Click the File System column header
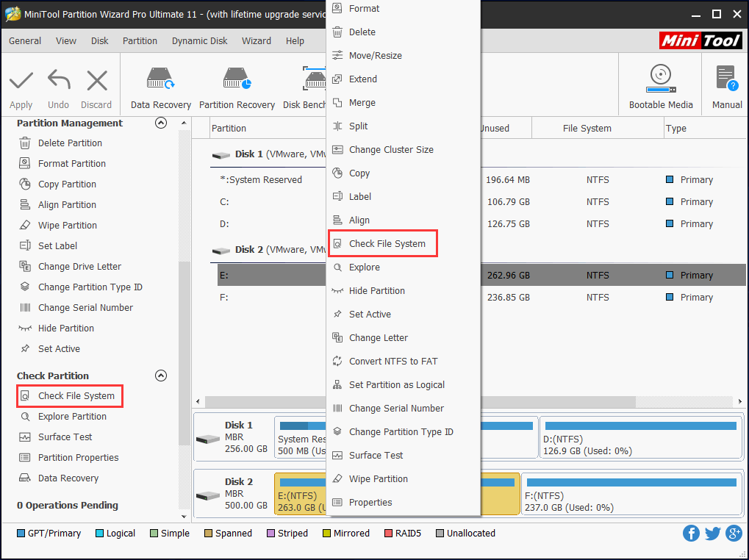Screen dimensions: 749x560 pos(597,128)
